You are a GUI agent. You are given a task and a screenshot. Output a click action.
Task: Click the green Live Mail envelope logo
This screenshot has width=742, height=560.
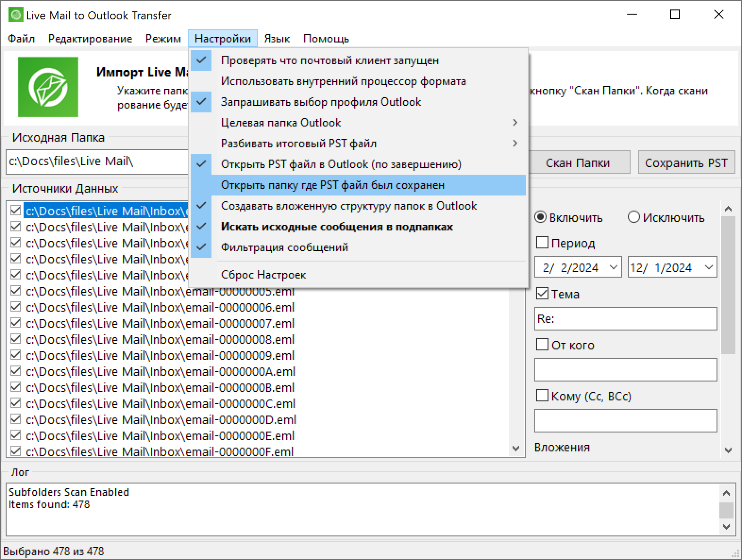pos(48,87)
